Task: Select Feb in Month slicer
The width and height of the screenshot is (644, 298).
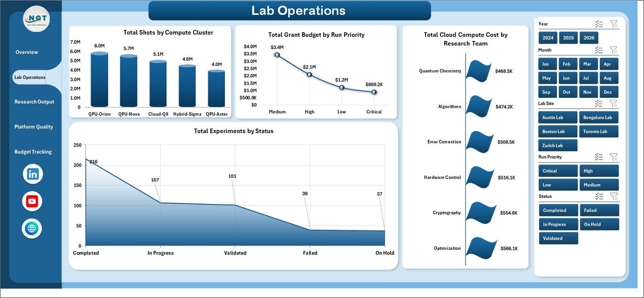Action: pos(568,64)
